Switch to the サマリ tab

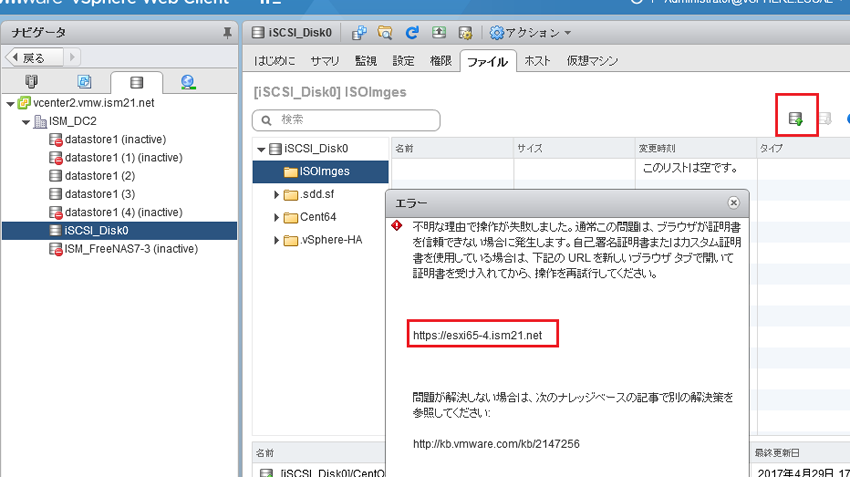click(324, 61)
